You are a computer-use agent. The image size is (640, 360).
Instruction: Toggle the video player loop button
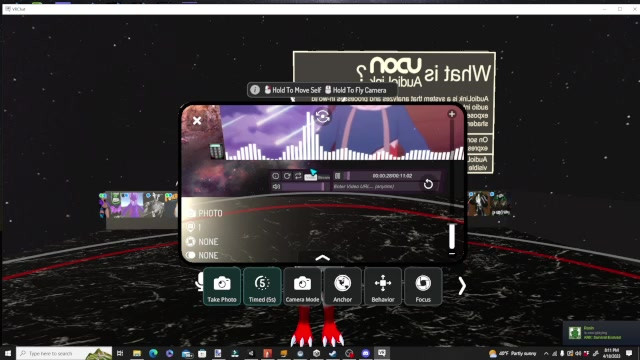click(298, 176)
